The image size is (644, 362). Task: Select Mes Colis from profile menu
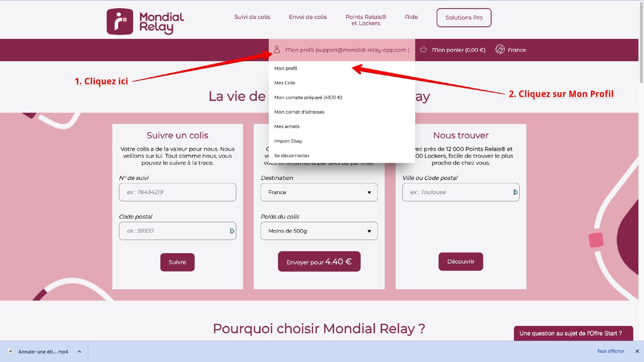[x=284, y=83]
